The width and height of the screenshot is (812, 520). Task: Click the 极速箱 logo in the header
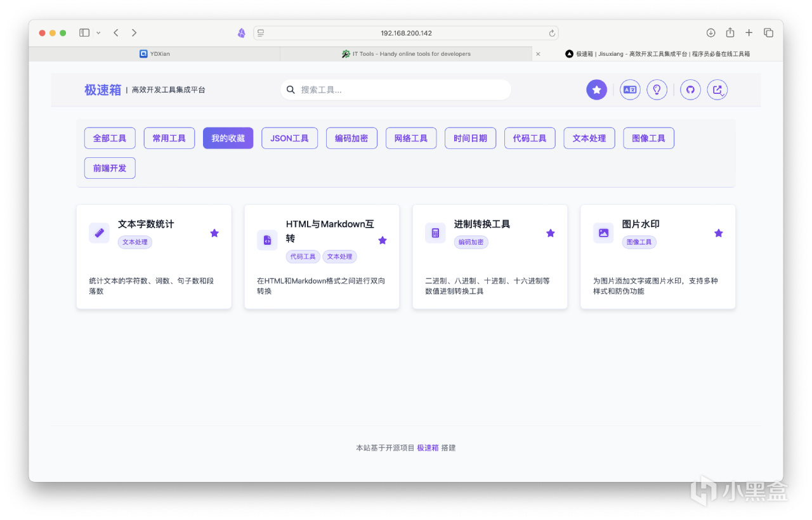pyautogui.click(x=102, y=90)
